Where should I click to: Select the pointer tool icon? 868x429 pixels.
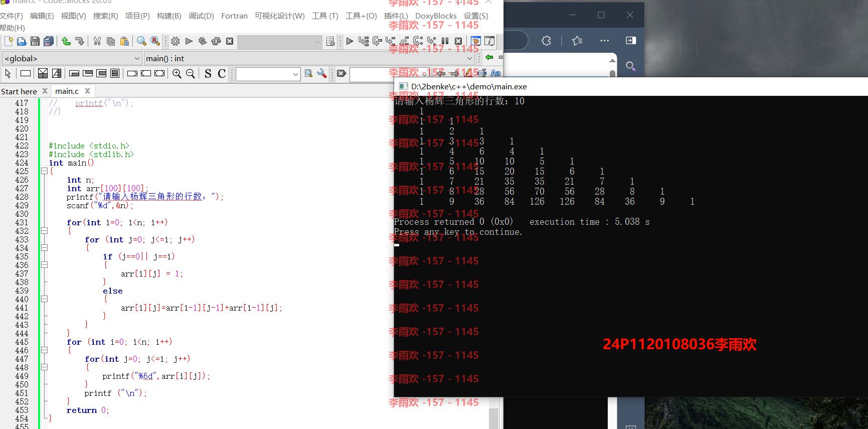[x=8, y=74]
